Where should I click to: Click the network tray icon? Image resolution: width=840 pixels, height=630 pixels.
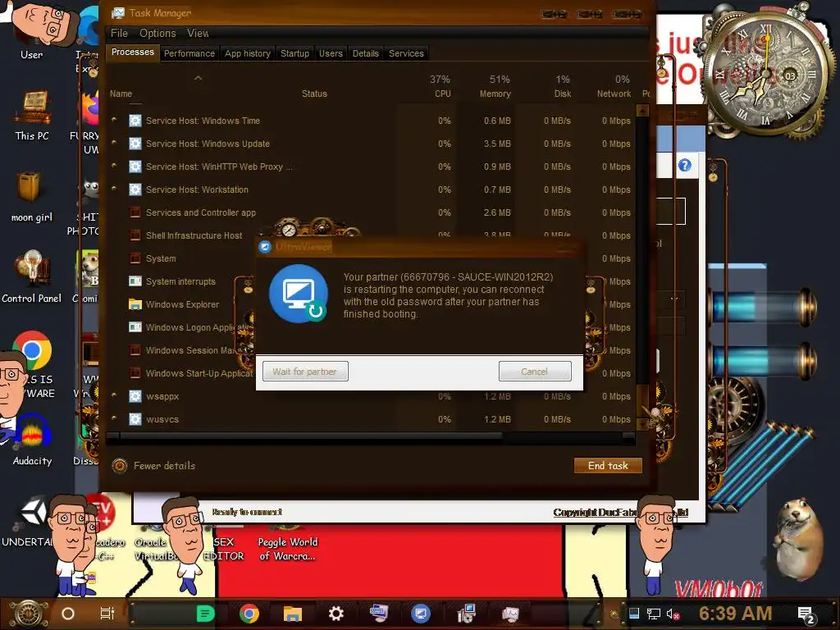pos(654,614)
